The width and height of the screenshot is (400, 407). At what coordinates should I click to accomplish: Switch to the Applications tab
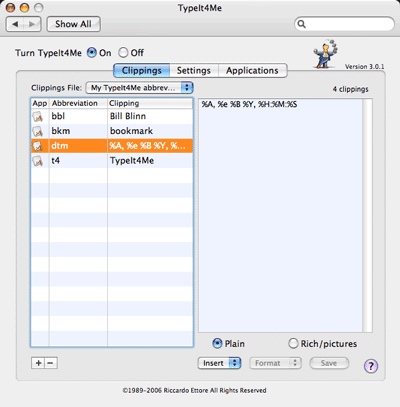252,71
